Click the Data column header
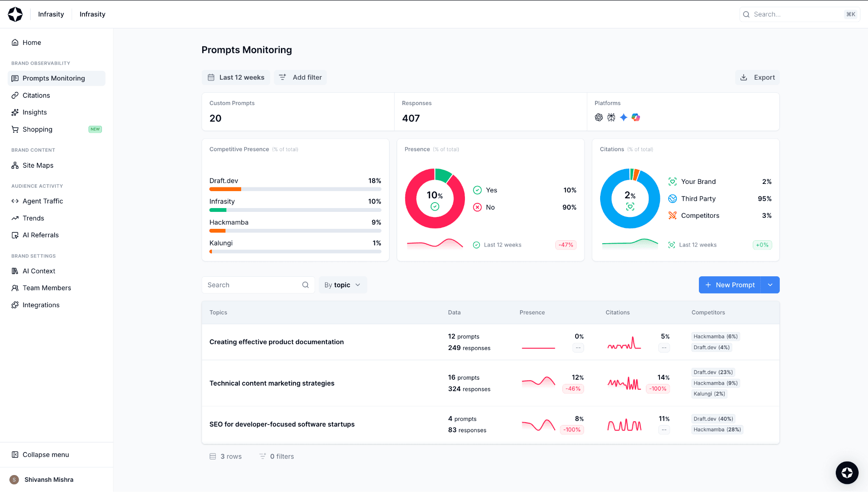868x492 pixels. (x=454, y=313)
